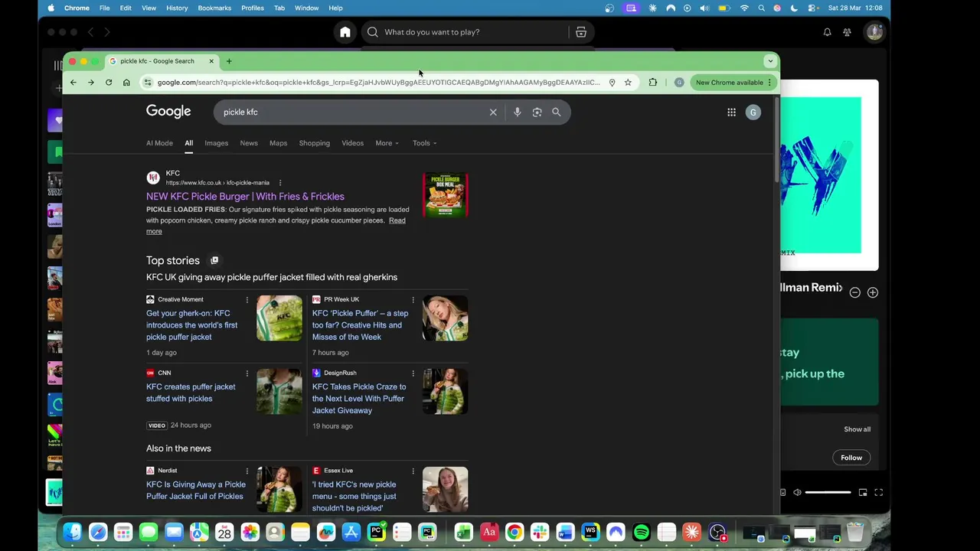This screenshot has height=551, width=980.
Task: Open Spotify from the Dock
Action: click(x=642, y=532)
